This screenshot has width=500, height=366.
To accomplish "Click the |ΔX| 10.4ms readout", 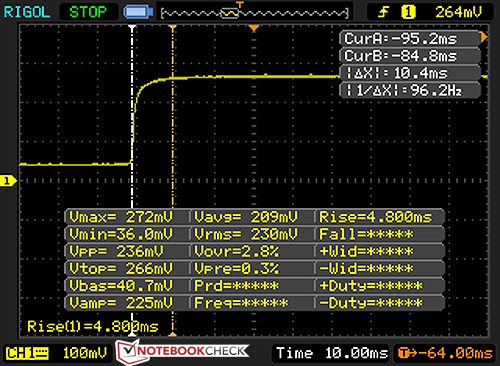I will [x=409, y=73].
